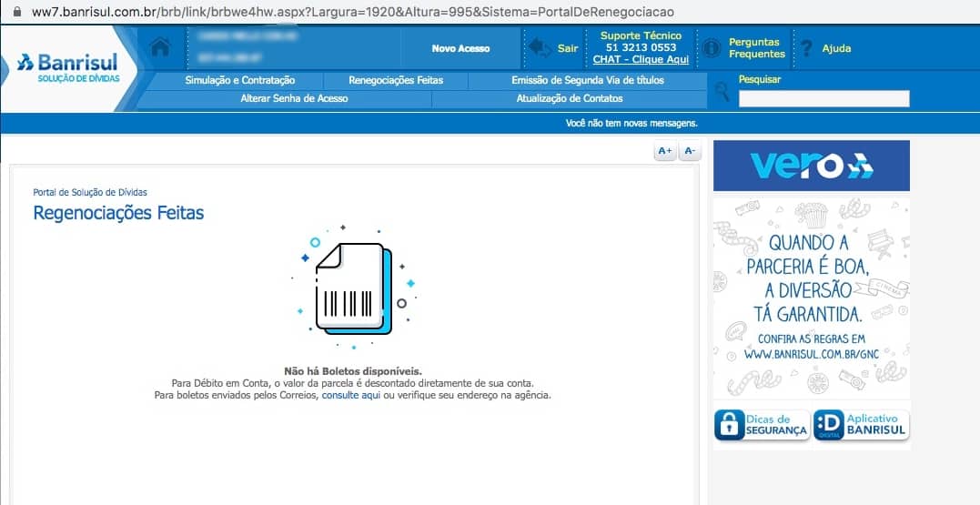
Task: Open the cinema partnership advertisement banner
Action: point(812,298)
